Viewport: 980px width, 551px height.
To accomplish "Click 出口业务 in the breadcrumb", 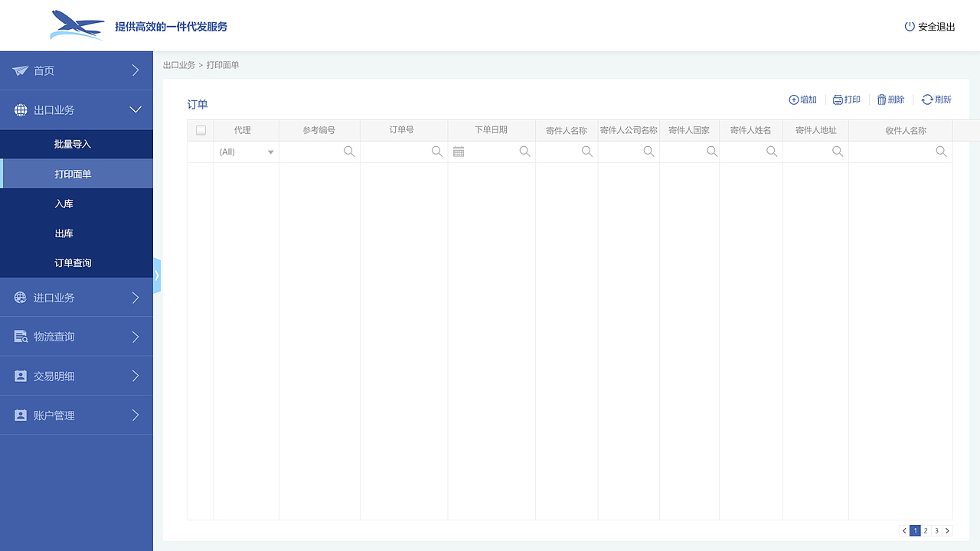I will (179, 65).
